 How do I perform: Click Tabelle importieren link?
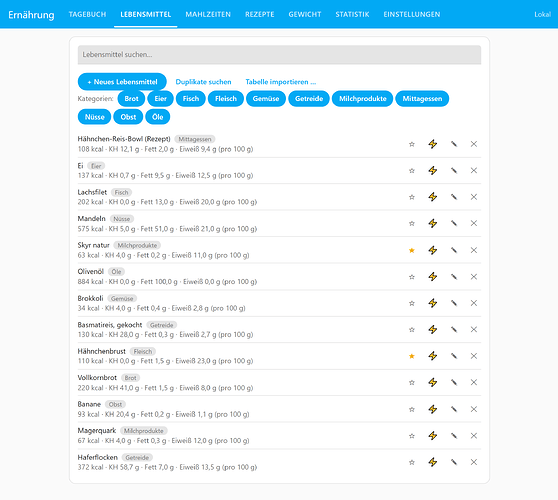tap(281, 82)
